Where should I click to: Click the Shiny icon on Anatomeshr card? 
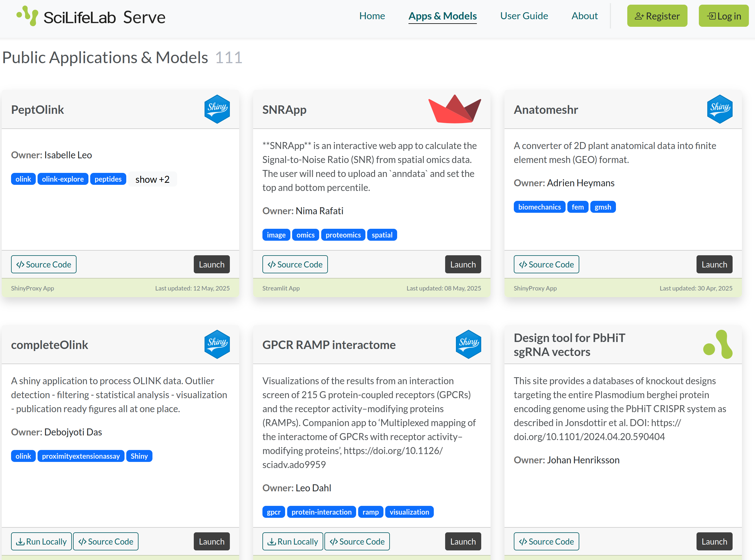(720, 109)
